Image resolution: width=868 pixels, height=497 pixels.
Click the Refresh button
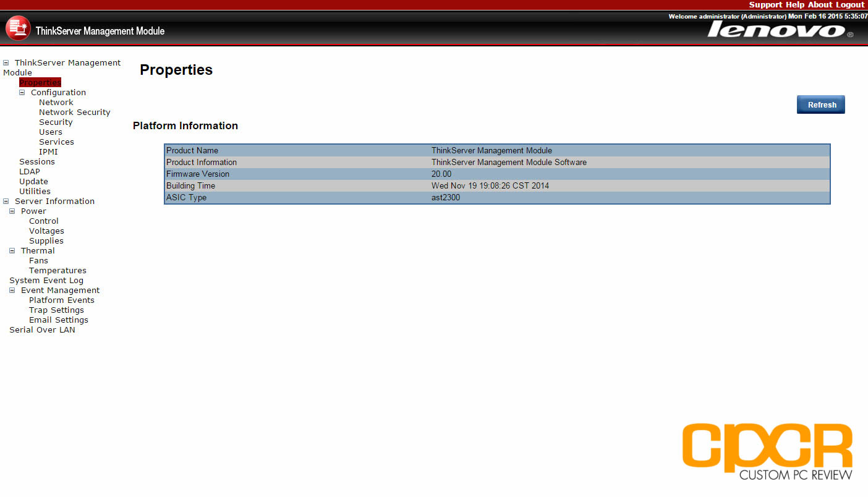(821, 104)
